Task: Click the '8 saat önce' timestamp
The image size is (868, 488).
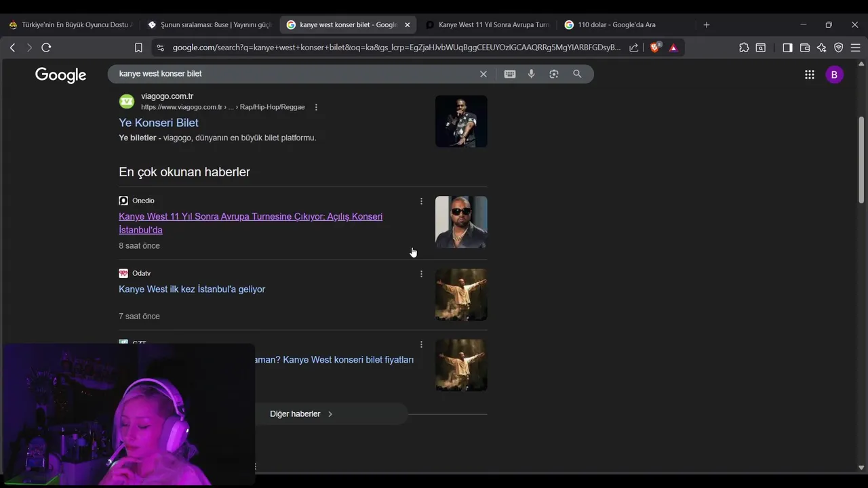Action: 139,246
